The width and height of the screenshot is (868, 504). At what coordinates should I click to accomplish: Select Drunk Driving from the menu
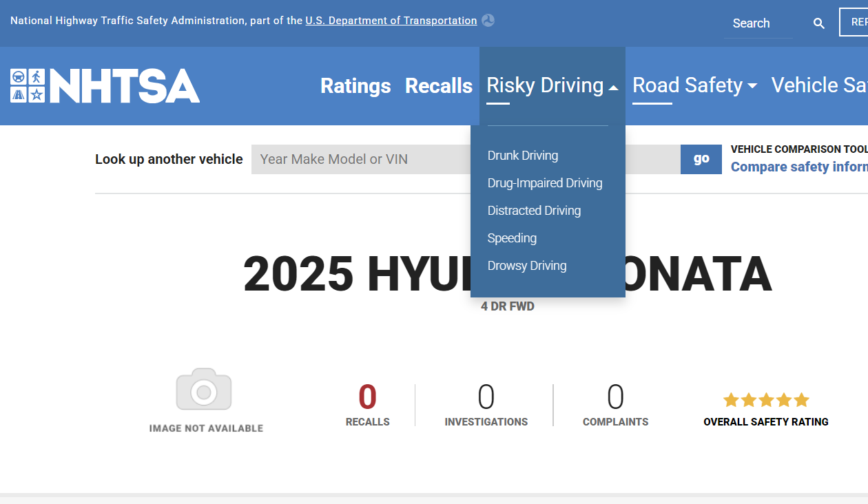click(x=523, y=156)
